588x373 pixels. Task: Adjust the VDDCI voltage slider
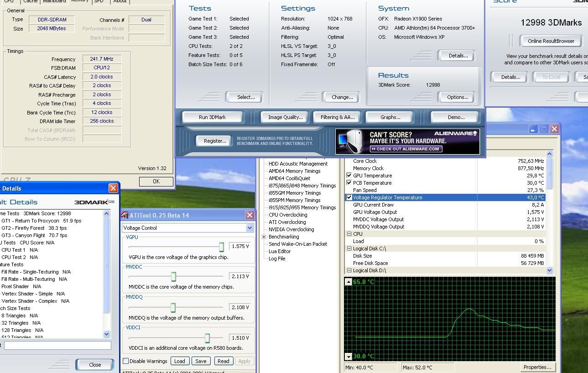tap(207, 338)
